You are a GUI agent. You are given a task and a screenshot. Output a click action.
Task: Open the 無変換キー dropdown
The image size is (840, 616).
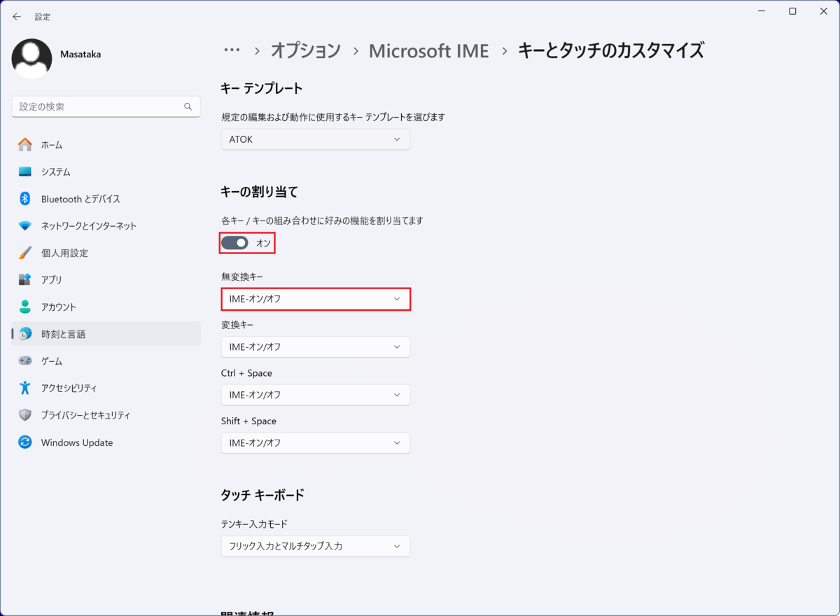pyautogui.click(x=316, y=299)
